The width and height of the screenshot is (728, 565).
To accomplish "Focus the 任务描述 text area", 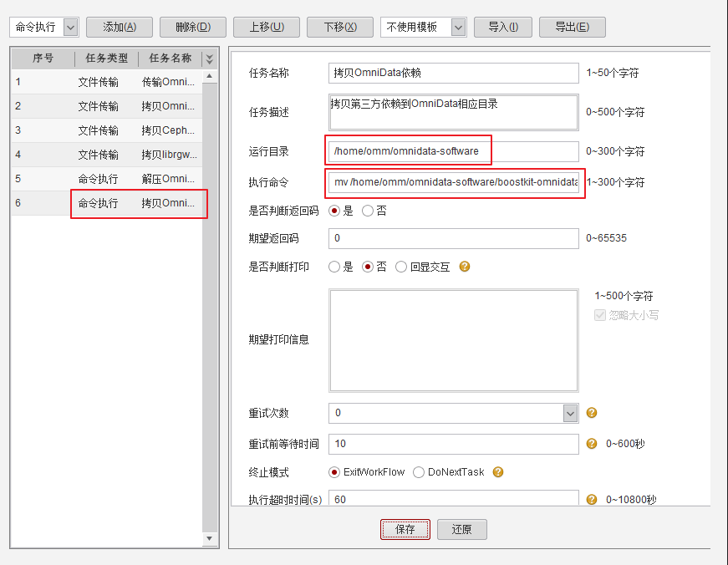I will click(454, 112).
